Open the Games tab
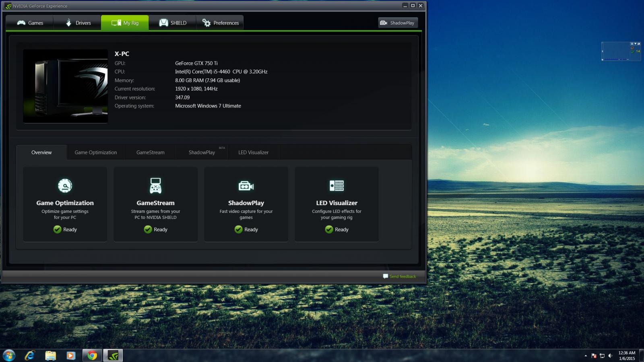This screenshot has height=362, width=644. pyautogui.click(x=30, y=23)
